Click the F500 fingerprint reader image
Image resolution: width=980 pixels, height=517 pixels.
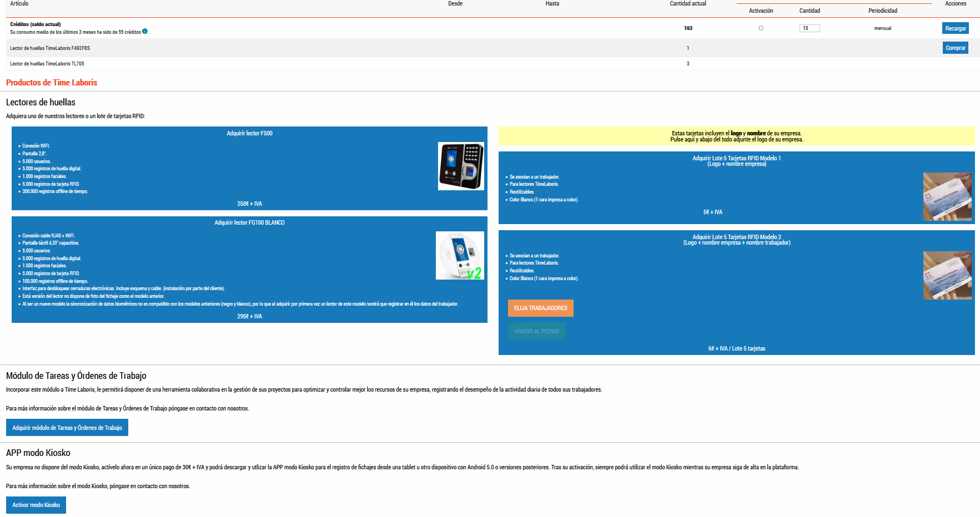click(461, 166)
